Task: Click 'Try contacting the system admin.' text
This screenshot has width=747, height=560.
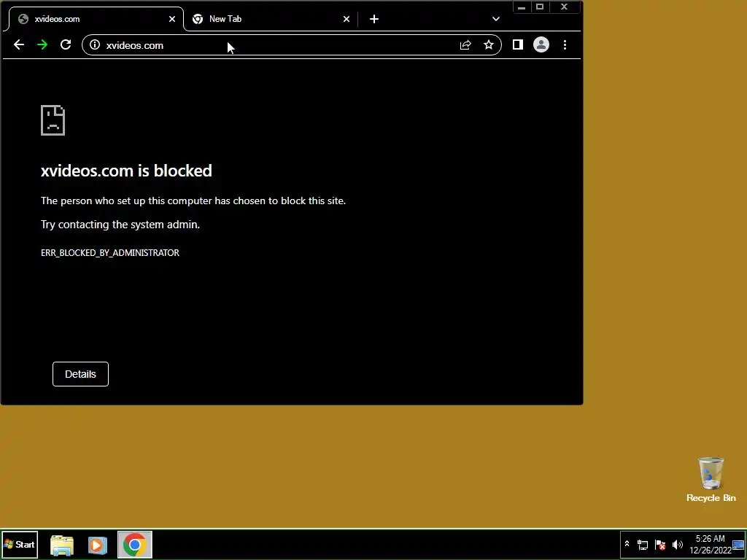Action: [120, 225]
